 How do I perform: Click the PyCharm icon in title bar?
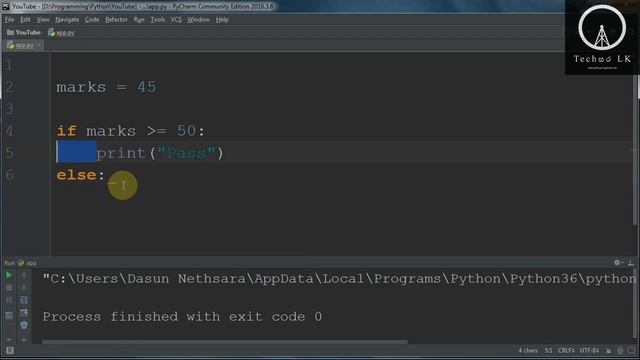point(6,7)
